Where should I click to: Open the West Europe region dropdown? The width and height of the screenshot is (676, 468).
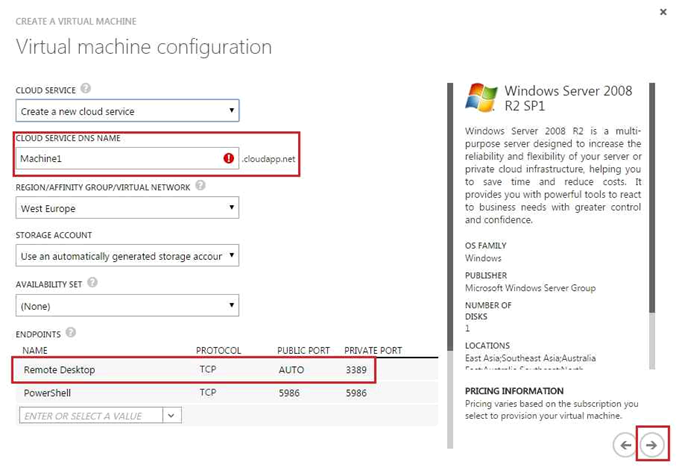coord(127,208)
